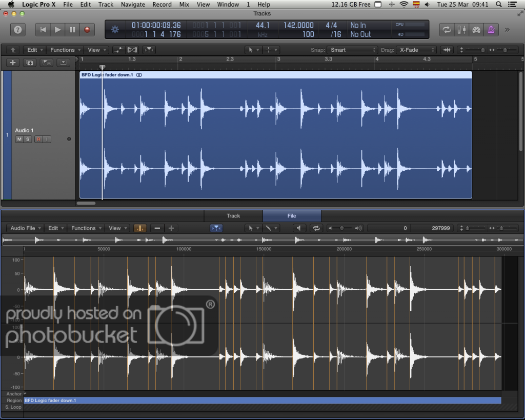This screenshot has width=525, height=420.
Task: Solo the Audio 1 track
Action: (x=27, y=139)
